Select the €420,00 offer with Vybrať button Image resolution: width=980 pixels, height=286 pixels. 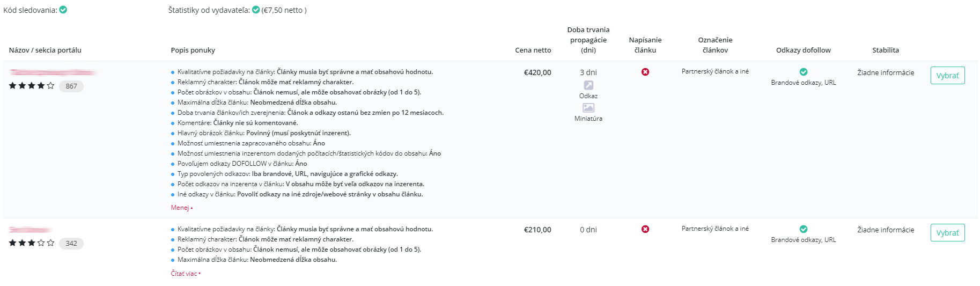(947, 76)
